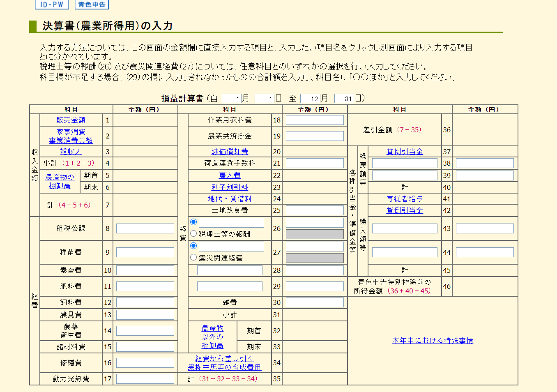Open the 雑収入 entry page
The image size is (557, 392).
(70, 151)
